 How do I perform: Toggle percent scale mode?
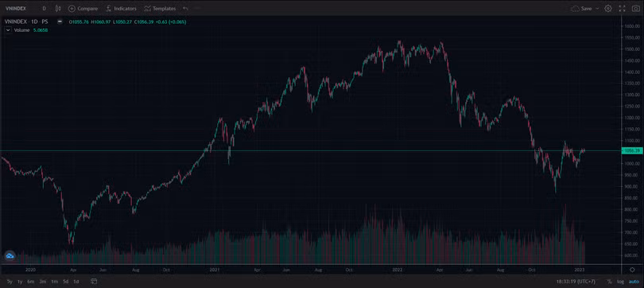(x=610, y=282)
